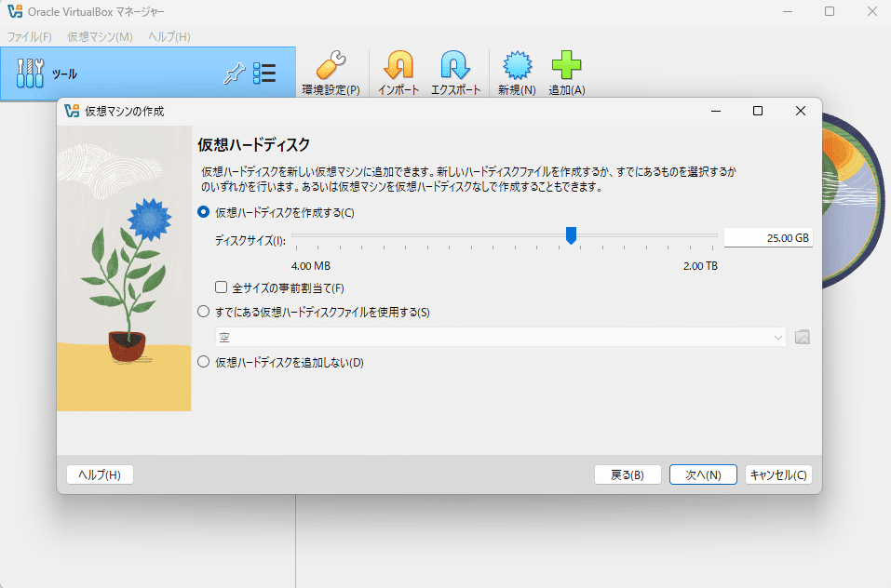
Task: Click the 4.00 MB minimum label
Action: (311, 265)
